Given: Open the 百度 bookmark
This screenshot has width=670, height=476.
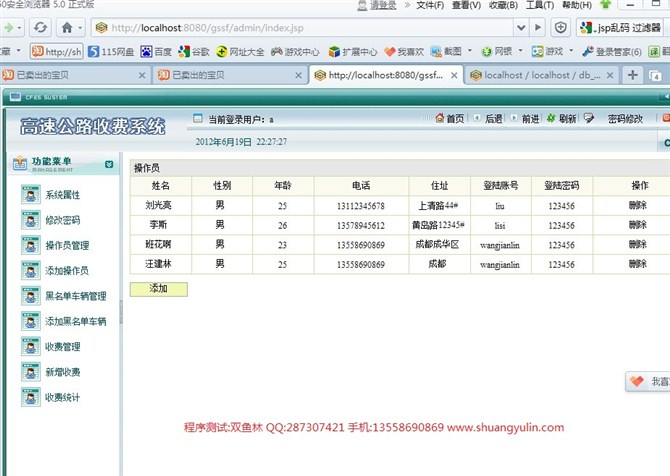Looking at the screenshot, I should pyautogui.click(x=156, y=52).
